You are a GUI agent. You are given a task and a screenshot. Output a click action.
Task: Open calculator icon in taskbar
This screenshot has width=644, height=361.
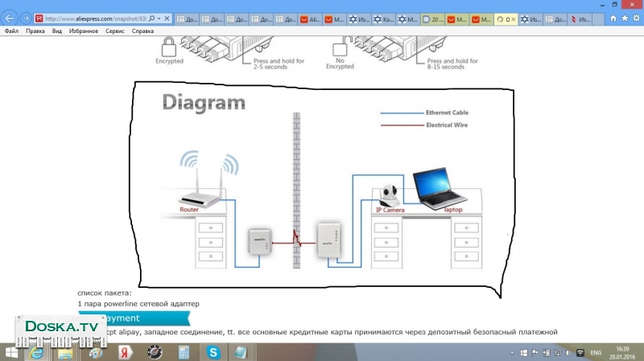pyautogui.click(x=184, y=352)
